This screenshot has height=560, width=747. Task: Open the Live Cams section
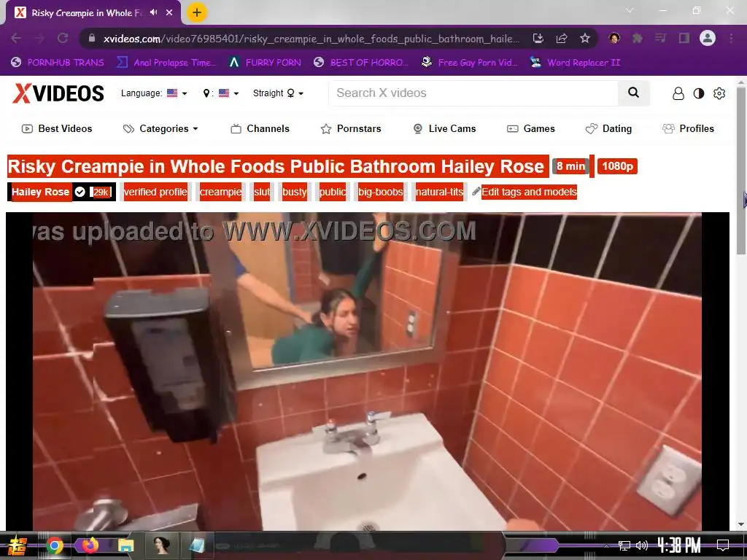[444, 128]
